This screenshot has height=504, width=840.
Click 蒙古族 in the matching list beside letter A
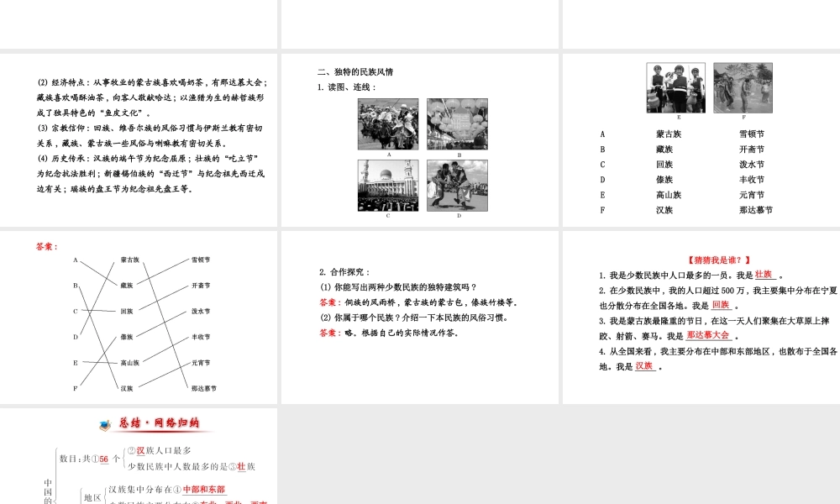669,134
